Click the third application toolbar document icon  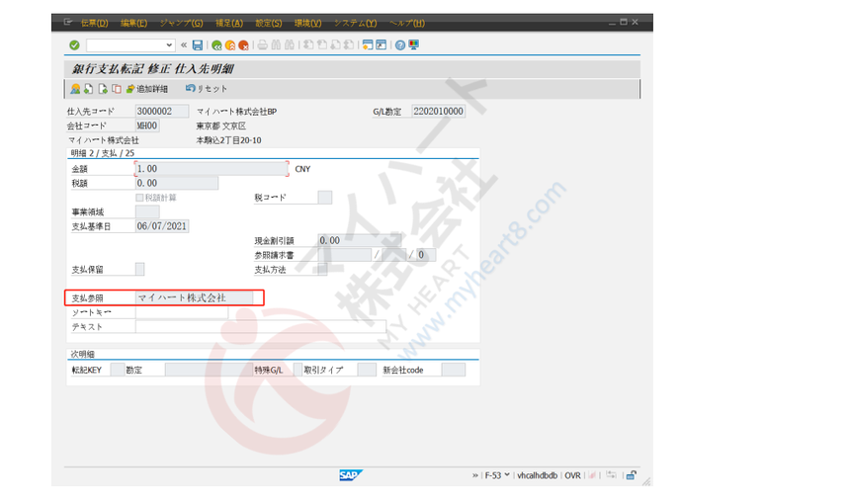click(x=103, y=89)
